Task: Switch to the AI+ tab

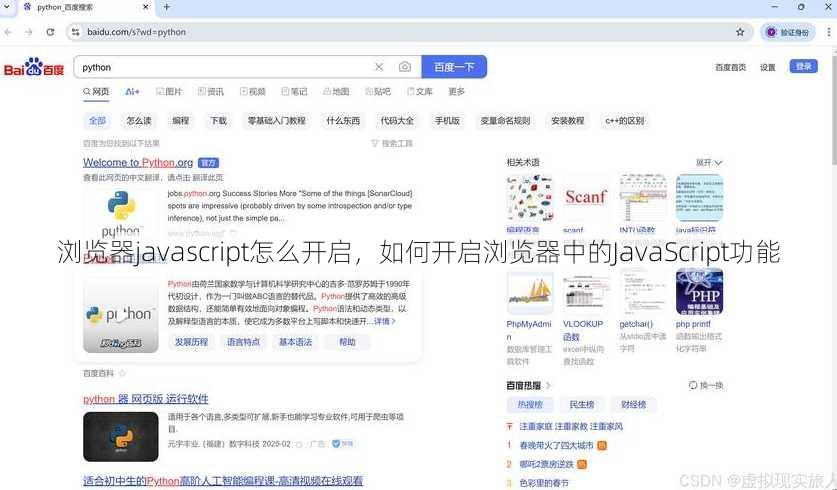Action: [132, 92]
